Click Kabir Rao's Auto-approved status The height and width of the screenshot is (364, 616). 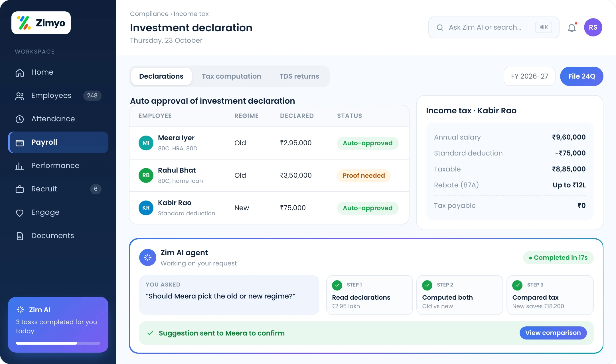(368, 208)
